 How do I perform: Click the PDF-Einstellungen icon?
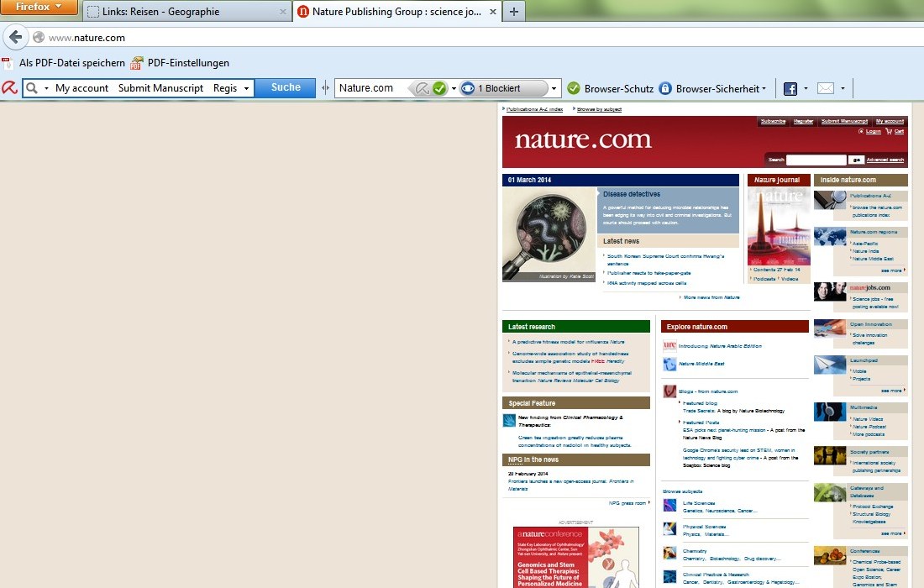(137, 63)
